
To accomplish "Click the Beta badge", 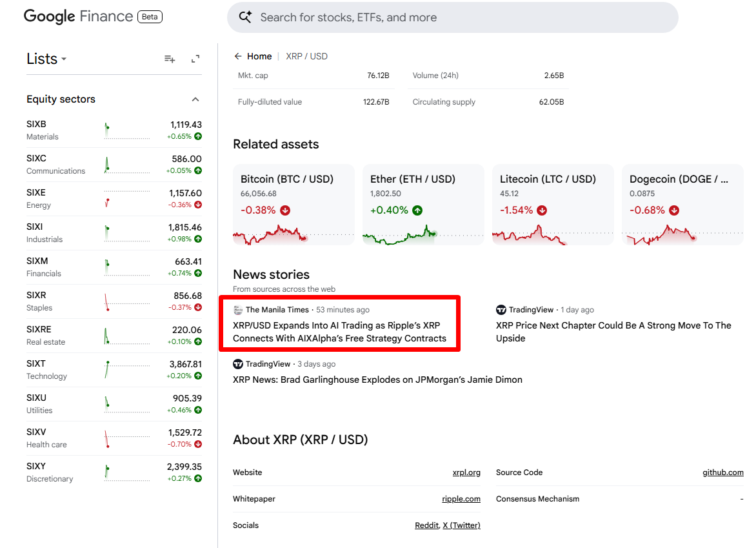I will [150, 17].
